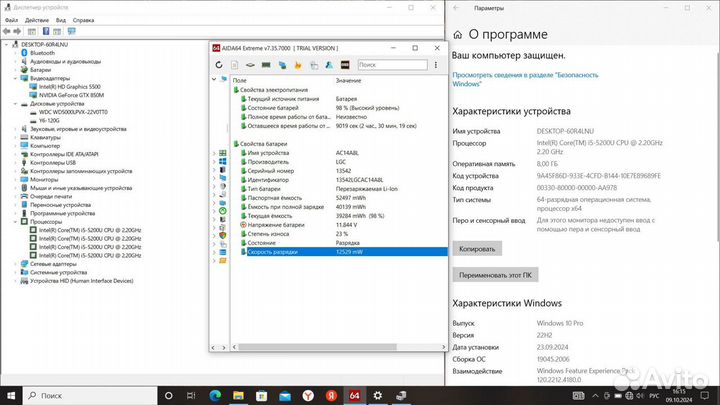
Task: Click the AIDA64 black OSD panel icon
Action: tap(345, 65)
